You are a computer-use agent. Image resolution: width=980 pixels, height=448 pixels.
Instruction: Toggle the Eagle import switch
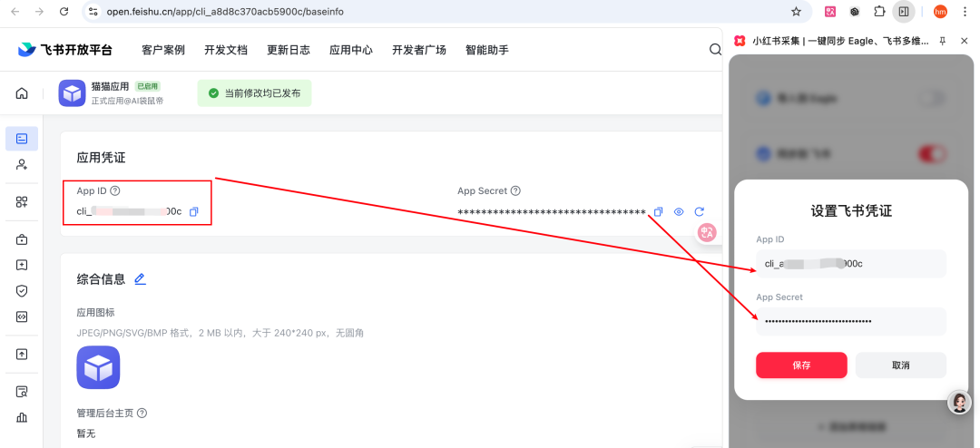click(932, 98)
